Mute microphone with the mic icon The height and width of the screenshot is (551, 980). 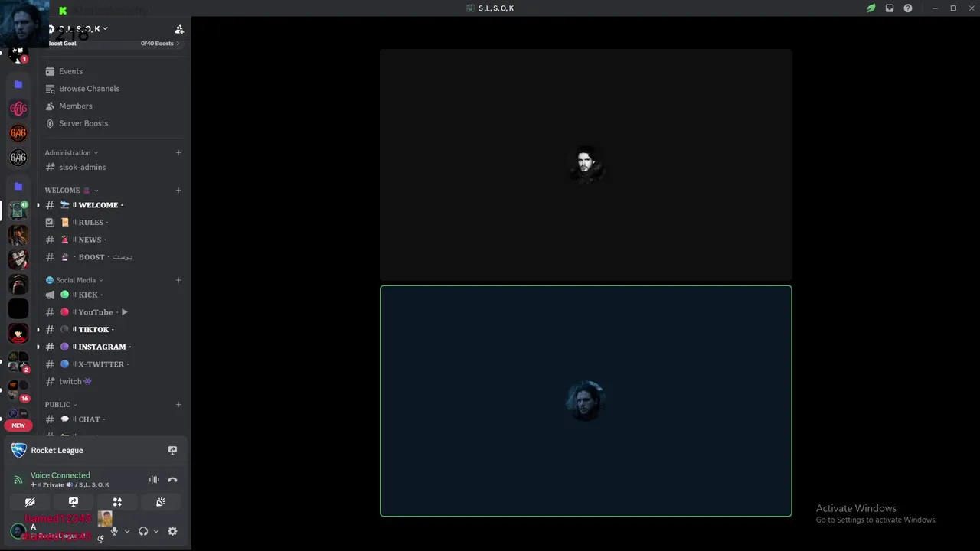click(114, 531)
